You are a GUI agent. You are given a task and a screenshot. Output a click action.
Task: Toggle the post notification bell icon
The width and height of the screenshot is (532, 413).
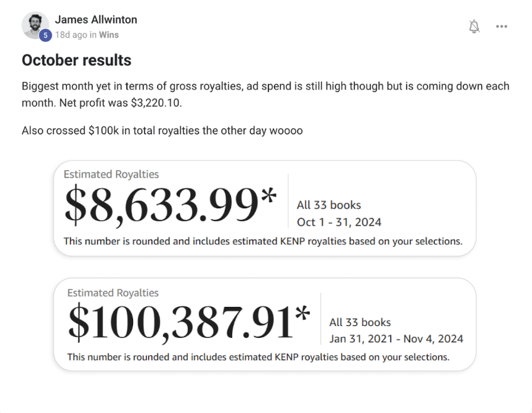pyautogui.click(x=474, y=27)
